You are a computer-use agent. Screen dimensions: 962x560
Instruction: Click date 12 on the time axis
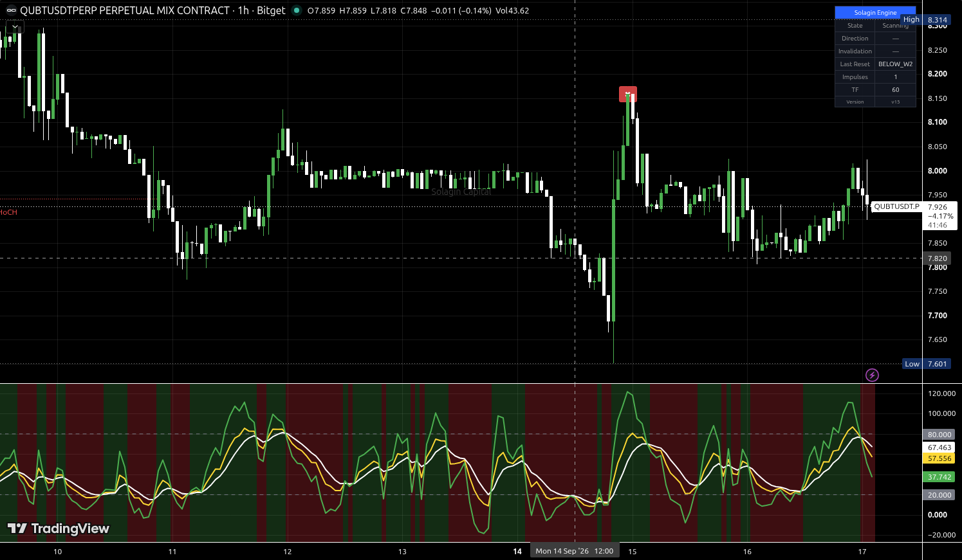288,552
